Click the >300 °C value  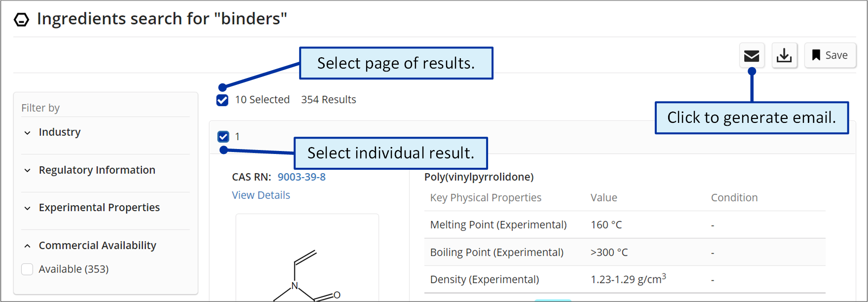point(609,253)
